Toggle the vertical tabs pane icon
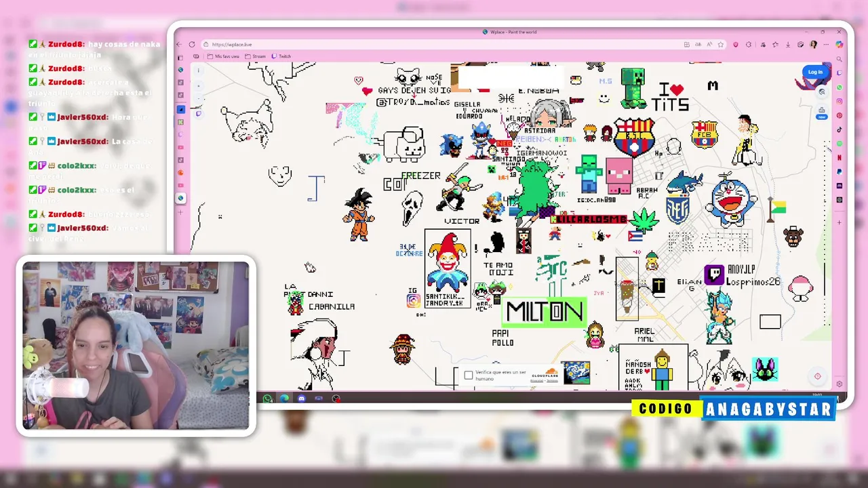This screenshot has width=868, height=488. click(x=180, y=58)
